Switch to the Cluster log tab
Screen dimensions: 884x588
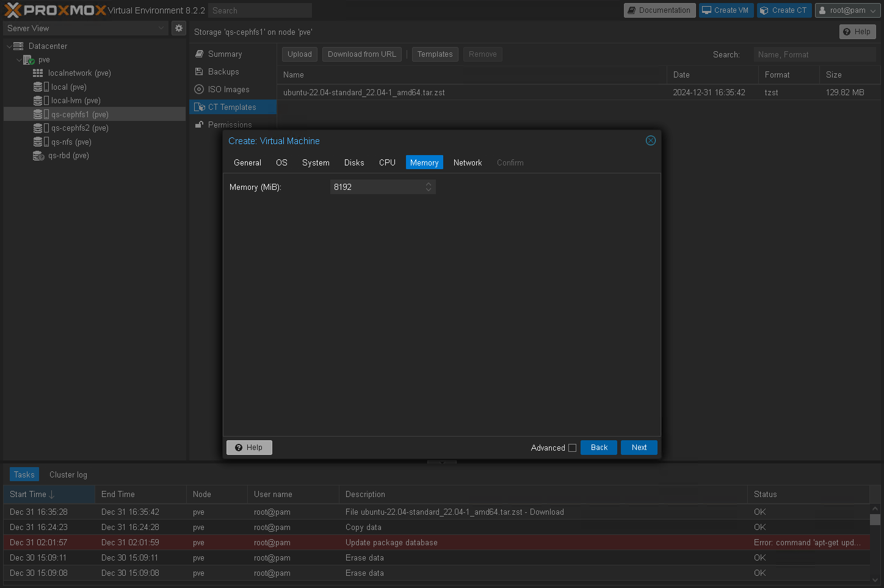pos(68,474)
